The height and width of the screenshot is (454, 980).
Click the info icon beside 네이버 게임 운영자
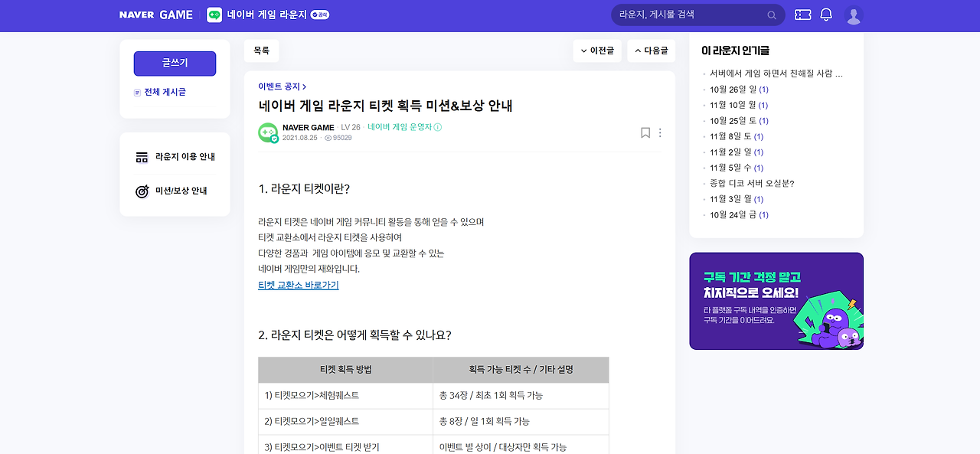coord(438,127)
